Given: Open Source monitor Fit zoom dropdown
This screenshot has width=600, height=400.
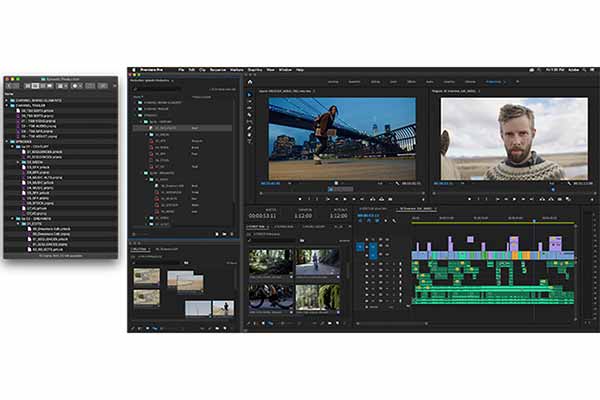Looking at the screenshot, I should tap(290, 184).
